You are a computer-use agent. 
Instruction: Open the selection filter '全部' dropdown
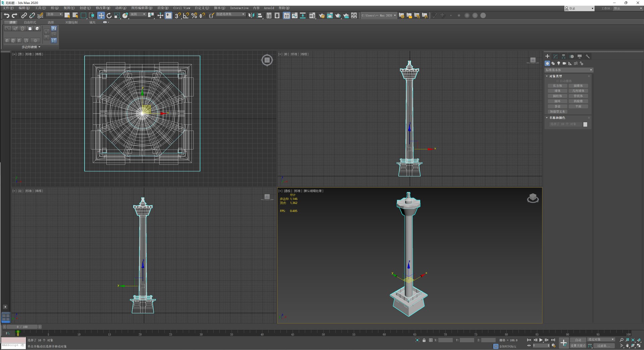[x=54, y=14]
